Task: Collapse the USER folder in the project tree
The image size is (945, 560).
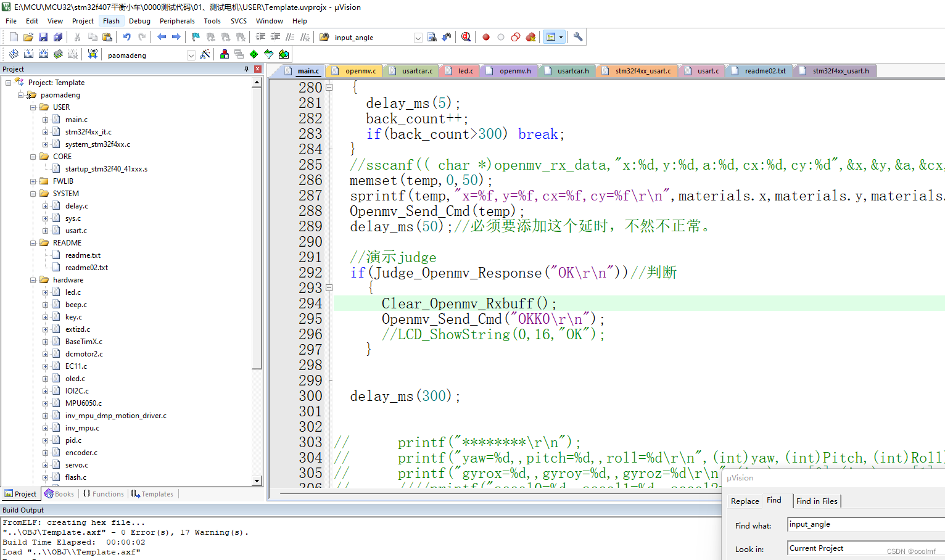Action: 33,107
